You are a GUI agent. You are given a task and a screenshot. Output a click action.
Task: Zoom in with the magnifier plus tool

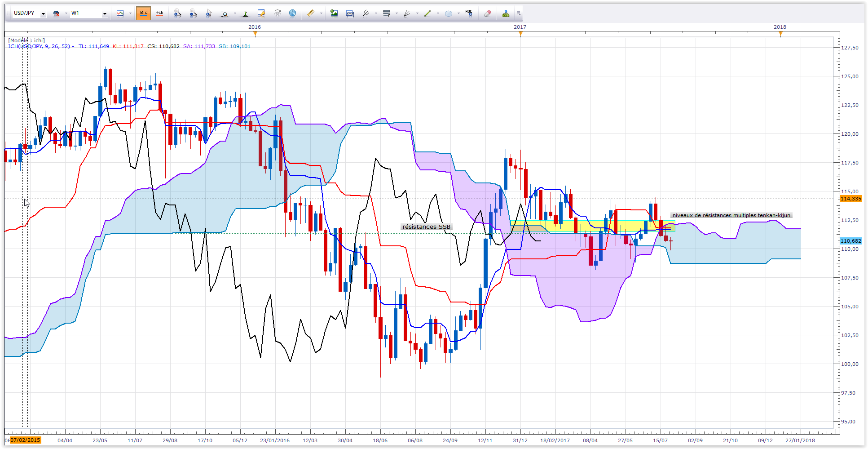pos(177,13)
